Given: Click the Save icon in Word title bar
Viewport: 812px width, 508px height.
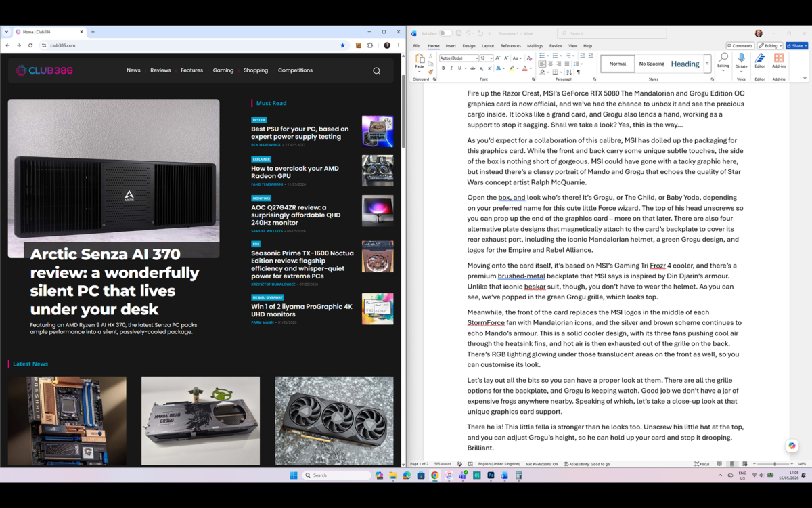Looking at the screenshot, I should pos(459,33).
